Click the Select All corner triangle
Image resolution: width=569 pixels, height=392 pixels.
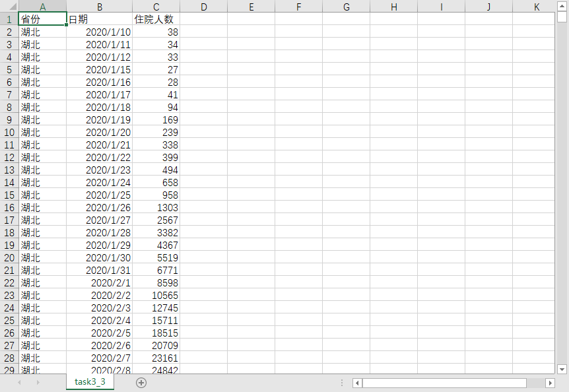click(12, 7)
